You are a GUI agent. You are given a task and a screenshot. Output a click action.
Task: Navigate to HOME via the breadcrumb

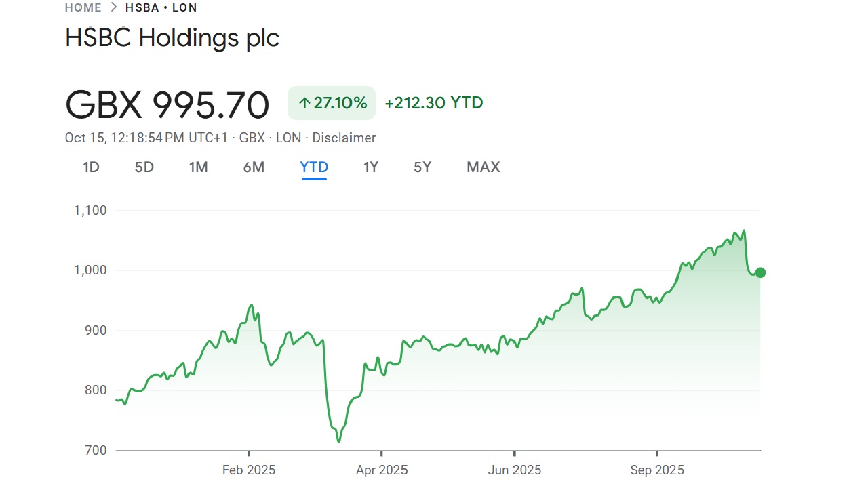coord(83,7)
